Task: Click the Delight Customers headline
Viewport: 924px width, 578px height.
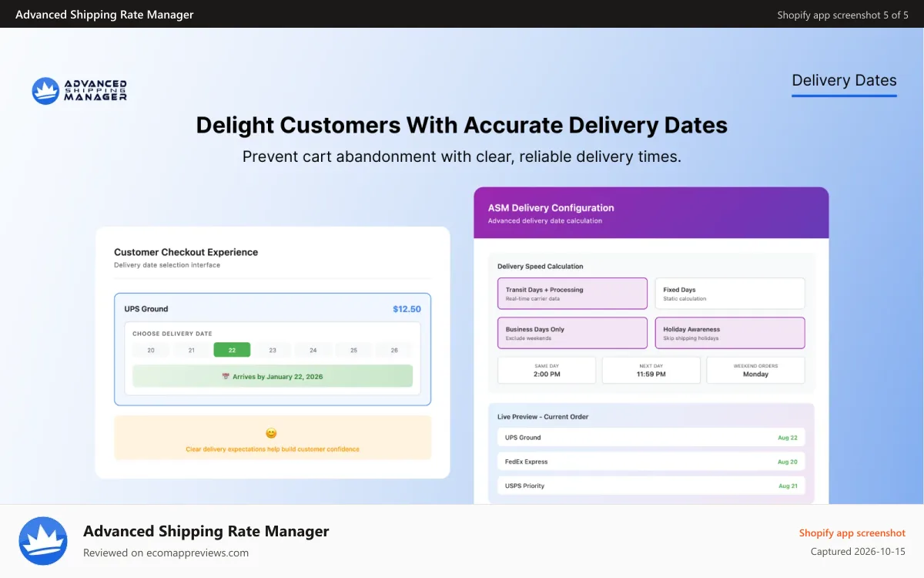Action: 462,125
